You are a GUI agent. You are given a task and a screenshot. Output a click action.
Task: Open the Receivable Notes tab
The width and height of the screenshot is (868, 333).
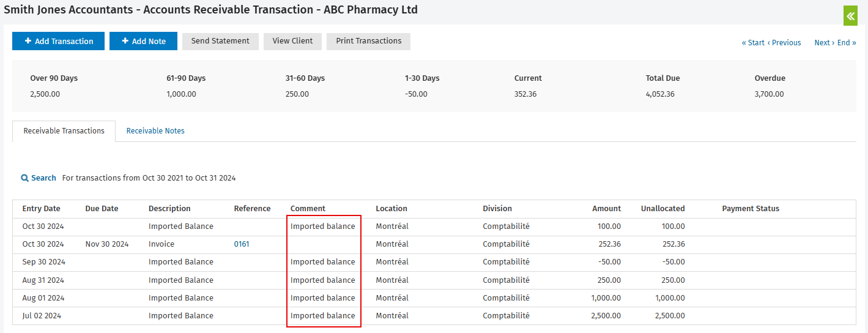[155, 131]
